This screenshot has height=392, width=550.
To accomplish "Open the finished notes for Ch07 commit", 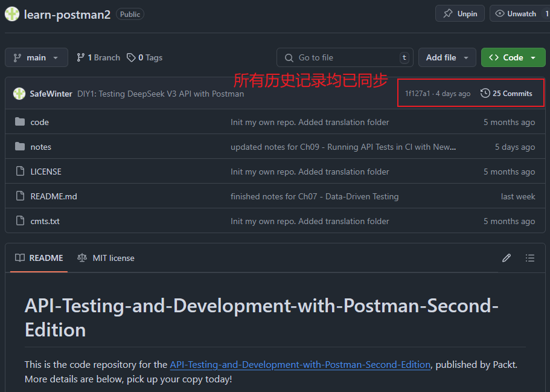I will click(315, 196).
